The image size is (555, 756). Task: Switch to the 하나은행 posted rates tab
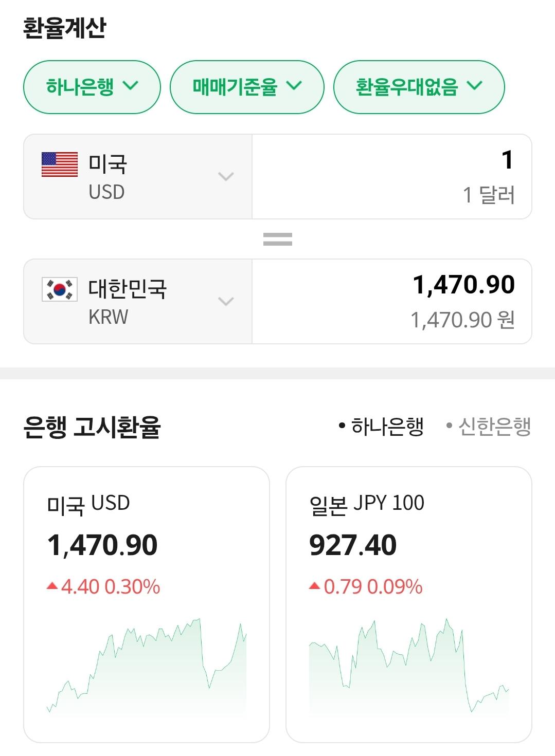click(382, 426)
